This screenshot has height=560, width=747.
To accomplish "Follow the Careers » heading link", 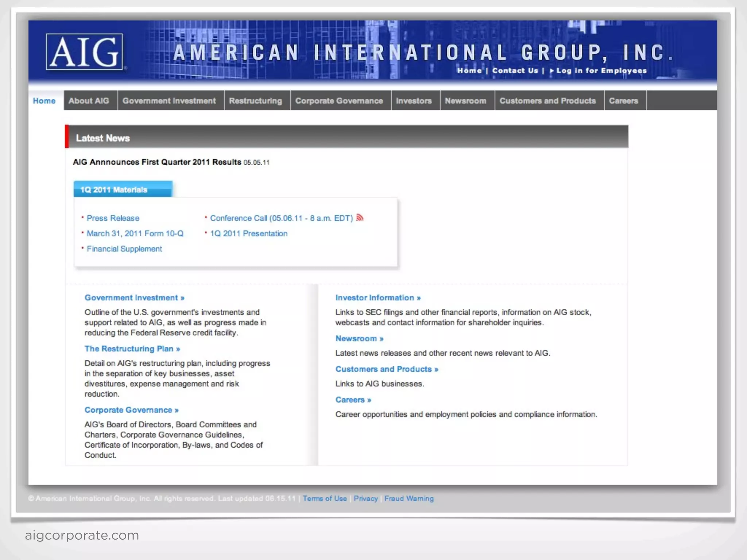I will [x=353, y=400].
